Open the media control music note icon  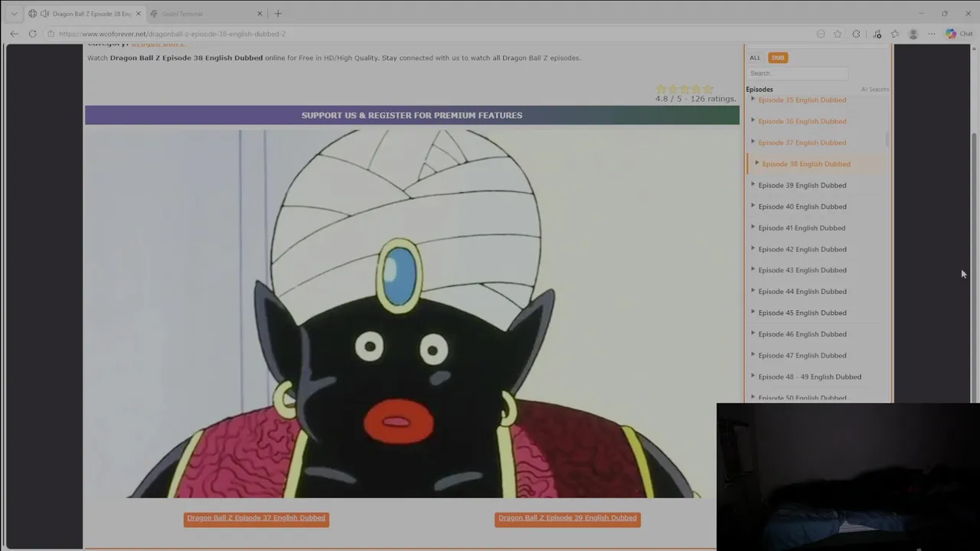[x=877, y=34]
